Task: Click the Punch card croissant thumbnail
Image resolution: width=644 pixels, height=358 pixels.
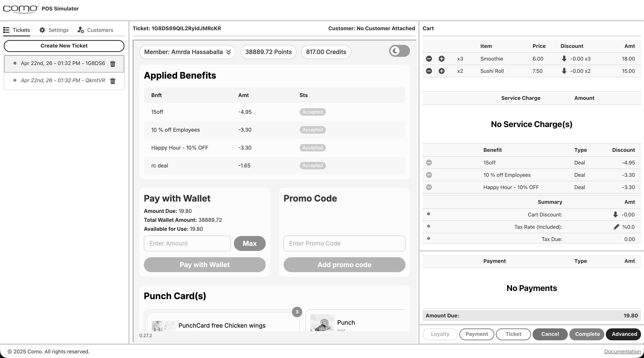Action: tap(322, 323)
